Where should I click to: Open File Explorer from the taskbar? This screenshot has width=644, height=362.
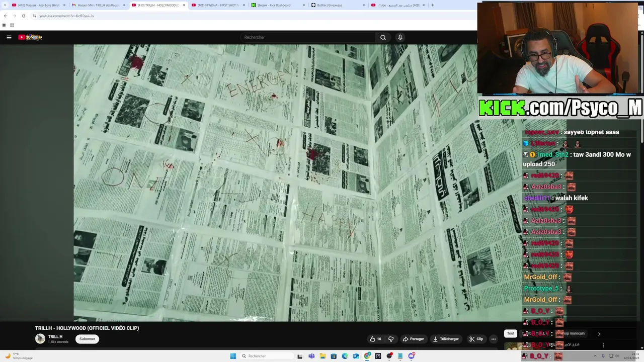click(323, 356)
